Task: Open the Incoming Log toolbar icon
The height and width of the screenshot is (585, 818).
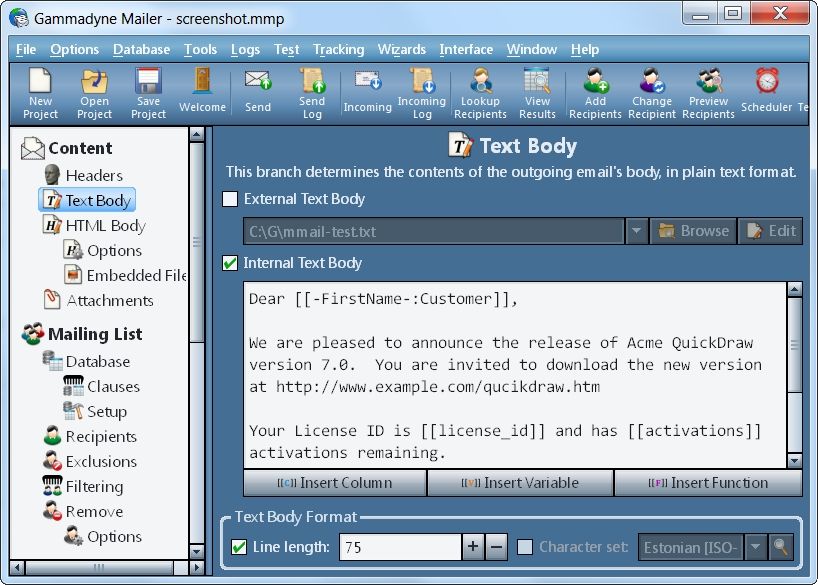Action: [422, 94]
